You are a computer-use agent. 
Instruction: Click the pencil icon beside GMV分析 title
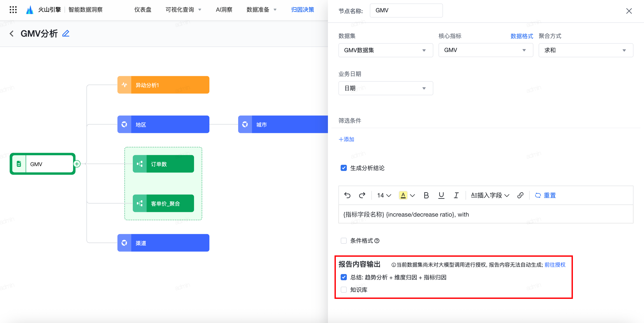(x=66, y=34)
